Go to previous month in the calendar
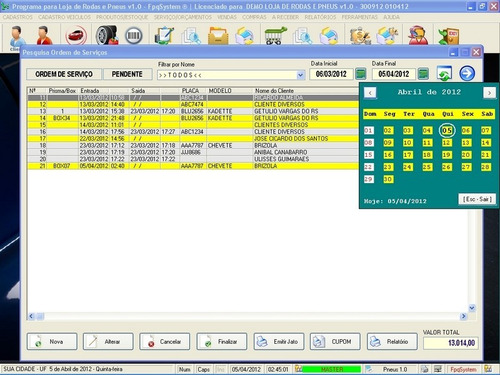The image size is (500, 375). click(370, 93)
